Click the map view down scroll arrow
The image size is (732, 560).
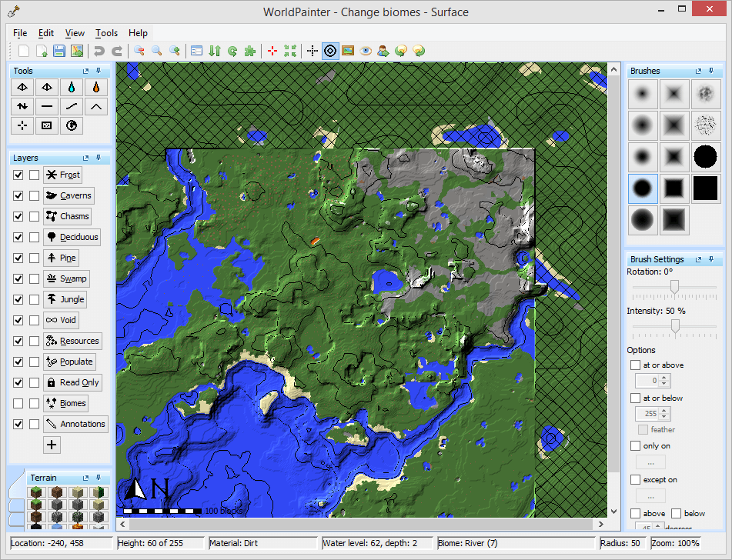tap(613, 511)
